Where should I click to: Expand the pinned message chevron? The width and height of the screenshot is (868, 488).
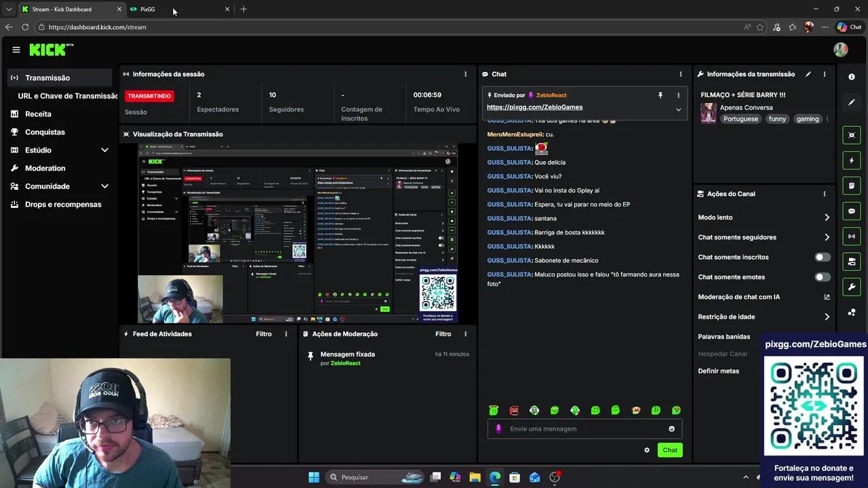tap(678, 109)
